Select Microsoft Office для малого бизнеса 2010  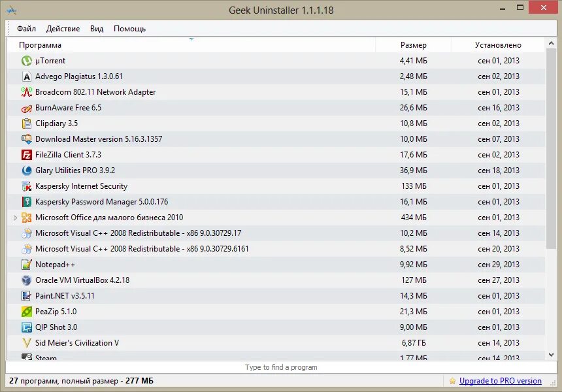point(109,218)
